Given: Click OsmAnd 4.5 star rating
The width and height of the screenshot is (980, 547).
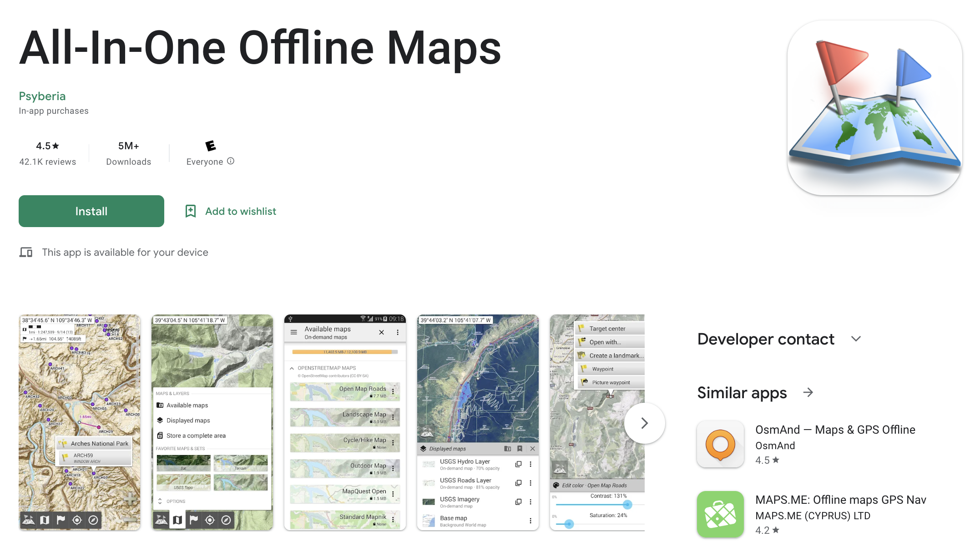Looking at the screenshot, I should [x=768, y=460].
